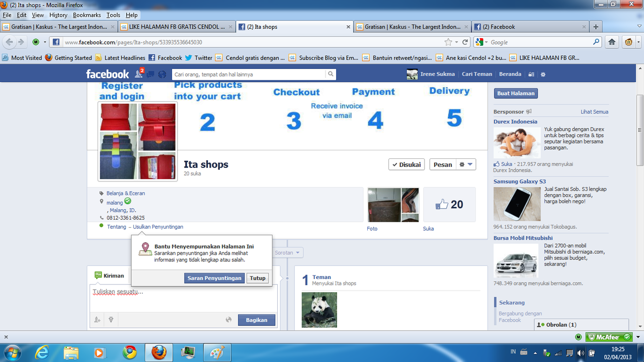Click the Pesan button

(443, 164)
